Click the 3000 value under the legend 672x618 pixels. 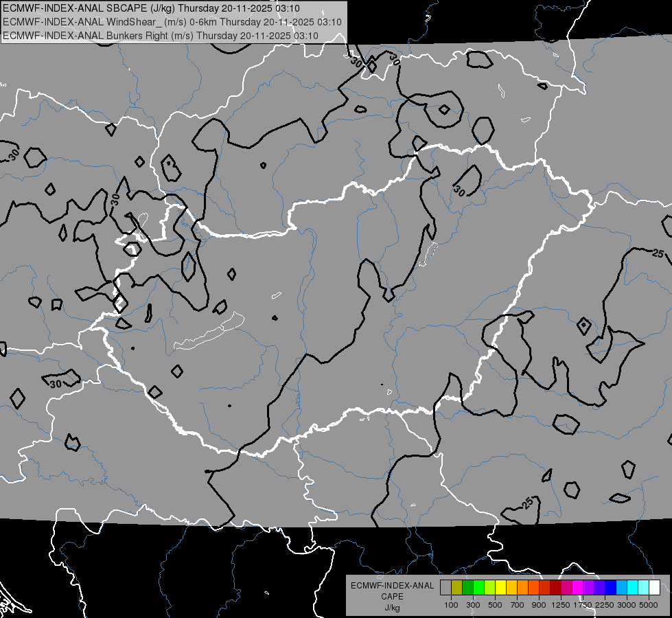[x=627, y=605]
